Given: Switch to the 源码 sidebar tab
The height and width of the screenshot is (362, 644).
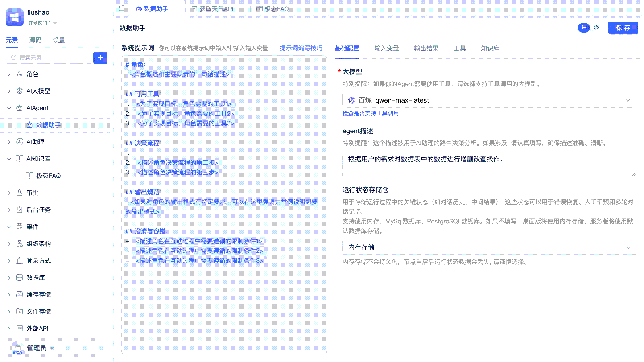Looking at the screenshot, I should (35, 40).
